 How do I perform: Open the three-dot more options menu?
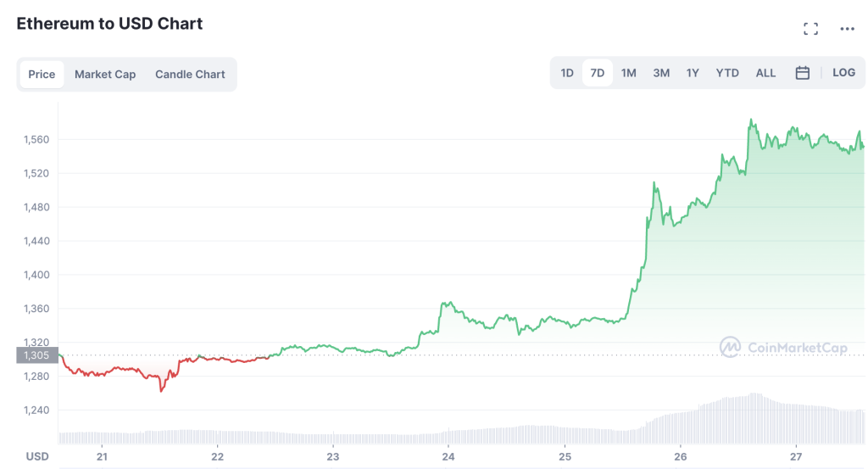pos(847,29)
